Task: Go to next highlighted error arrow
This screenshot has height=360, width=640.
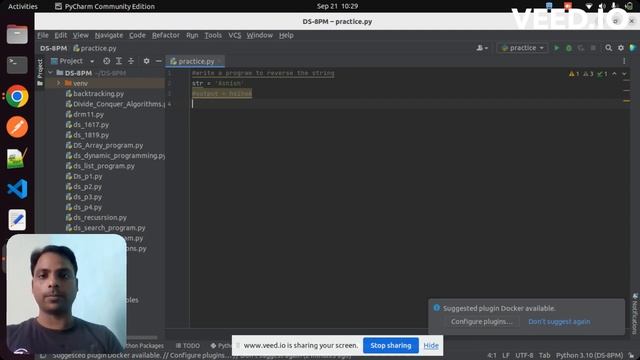Action: click(x=624, y=74)
